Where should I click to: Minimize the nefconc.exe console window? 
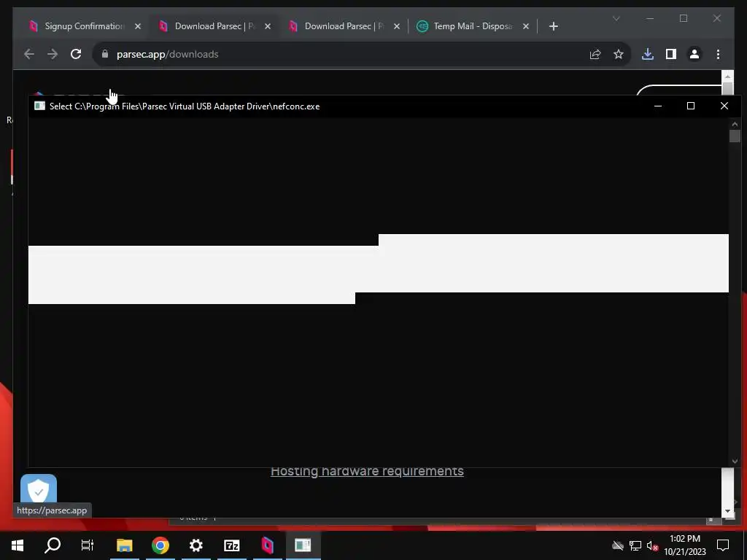658,106
